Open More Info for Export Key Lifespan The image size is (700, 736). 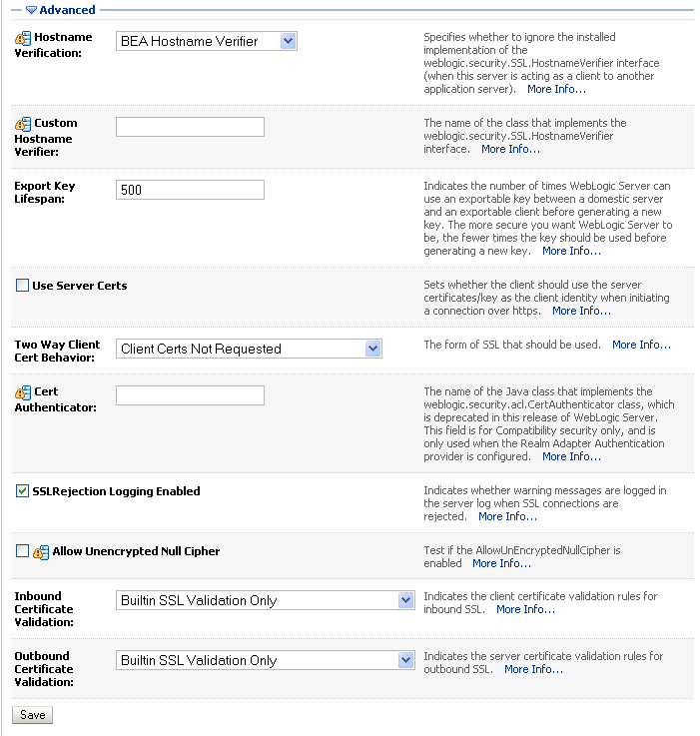(571, 251)
